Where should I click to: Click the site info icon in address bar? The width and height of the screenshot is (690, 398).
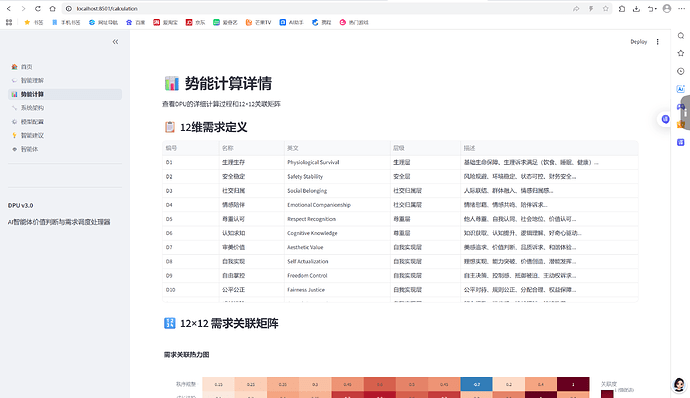click(x=69, y=8)
